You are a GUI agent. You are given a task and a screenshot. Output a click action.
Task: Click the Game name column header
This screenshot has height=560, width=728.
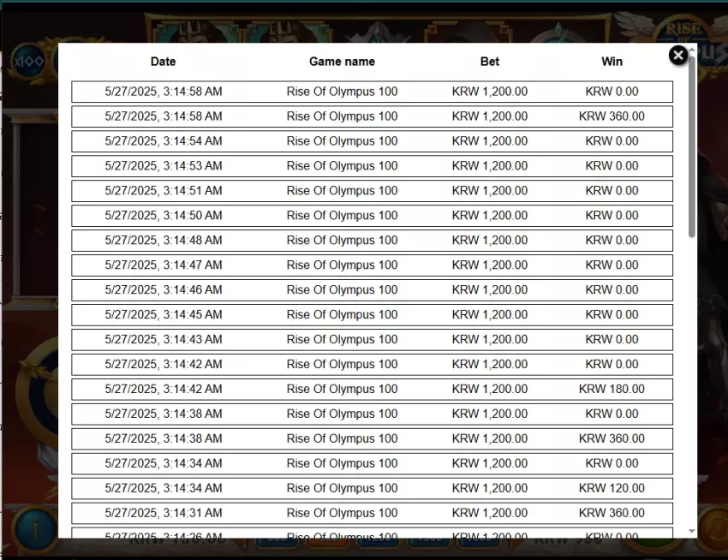[342, 62]
